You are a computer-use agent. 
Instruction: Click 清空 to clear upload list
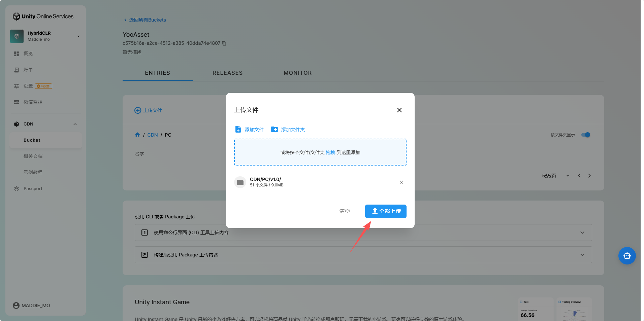tap(345, 211)
